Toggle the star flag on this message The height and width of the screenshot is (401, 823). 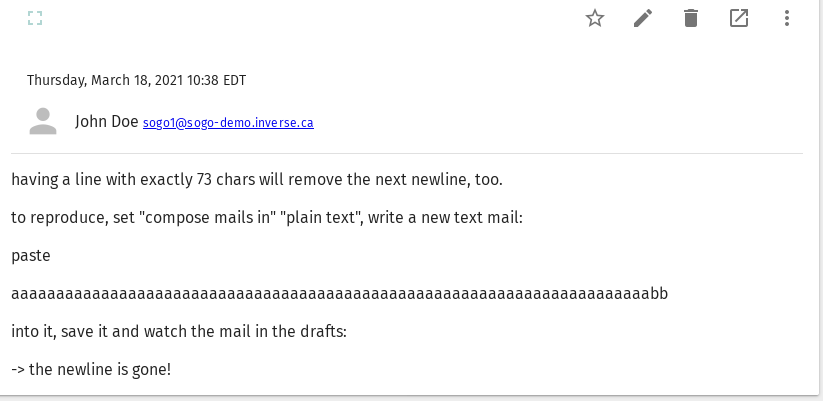(595, 18)
